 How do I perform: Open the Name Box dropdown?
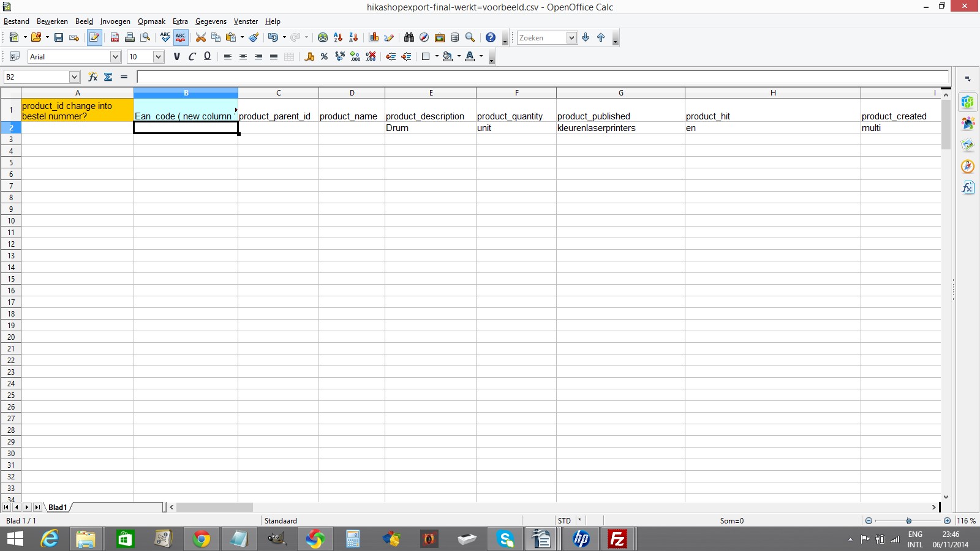point(74,77)
